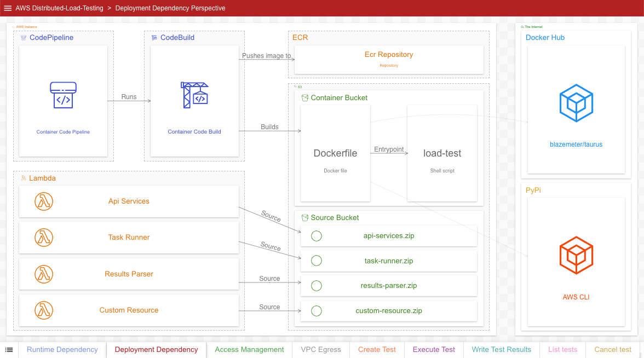Click the CodePipeline group title
This screenshot has width=644, height=358.
pos(51,37)
